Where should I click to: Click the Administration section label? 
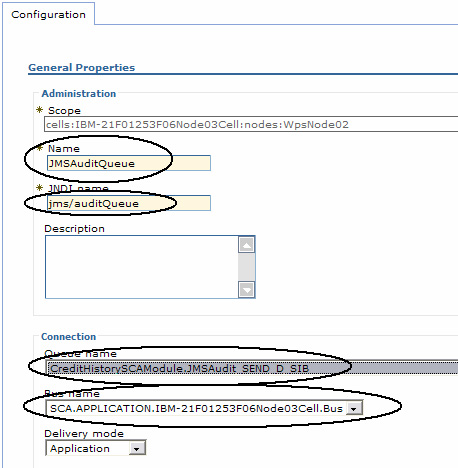click(79, 94)
